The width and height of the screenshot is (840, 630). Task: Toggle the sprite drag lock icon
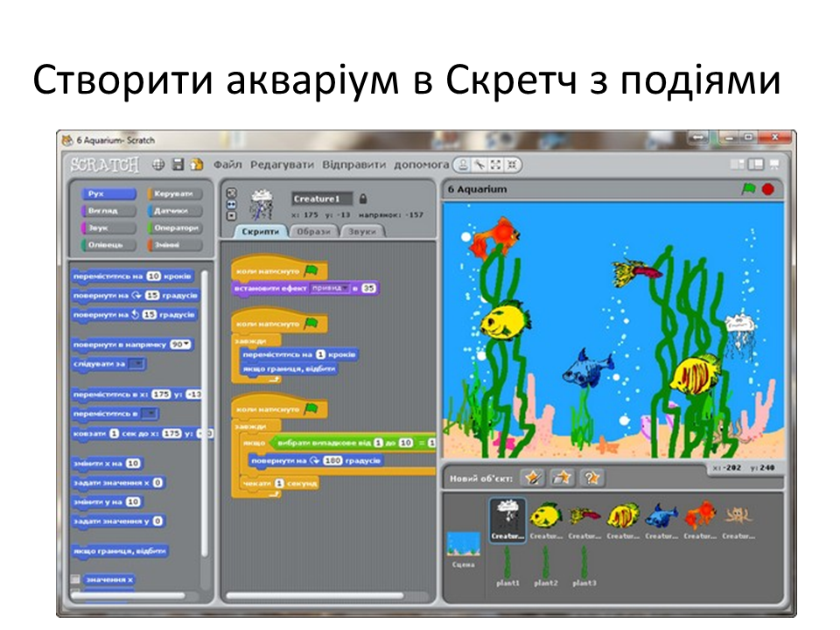click(x=363, y=199)
